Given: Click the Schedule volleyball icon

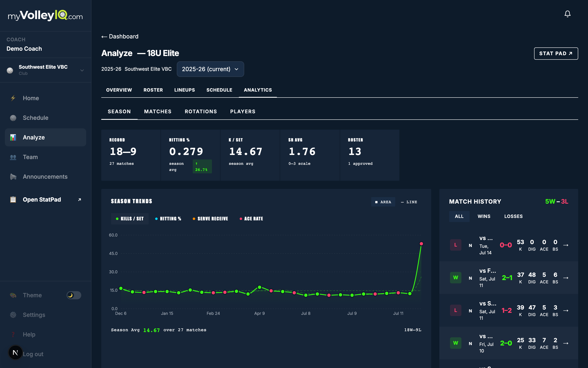Looking at the screenshot, I should [13, 118].
